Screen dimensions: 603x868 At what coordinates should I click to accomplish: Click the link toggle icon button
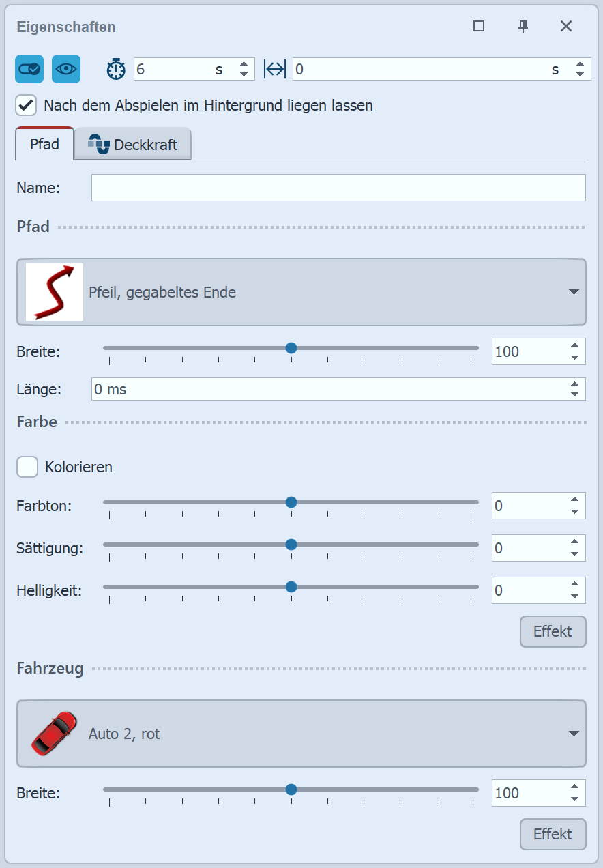point(29,69)
